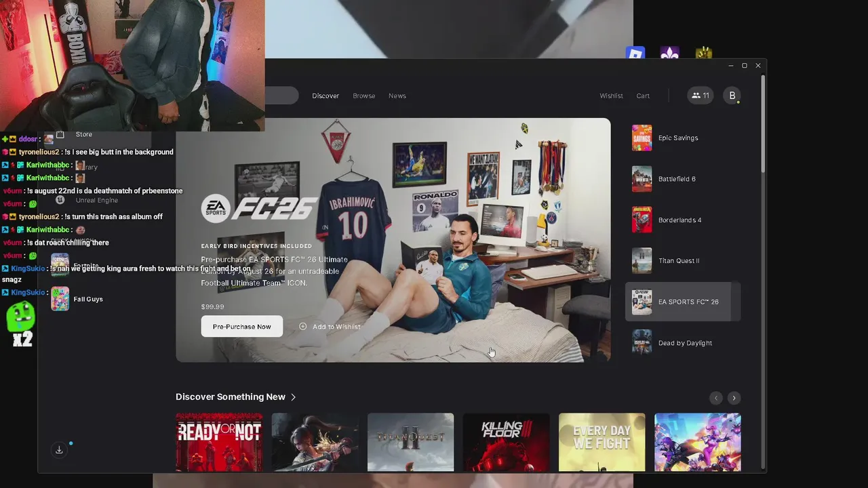Switch to the News tab
This screenshot has width=868, height=488.
(x=397, y=96)
